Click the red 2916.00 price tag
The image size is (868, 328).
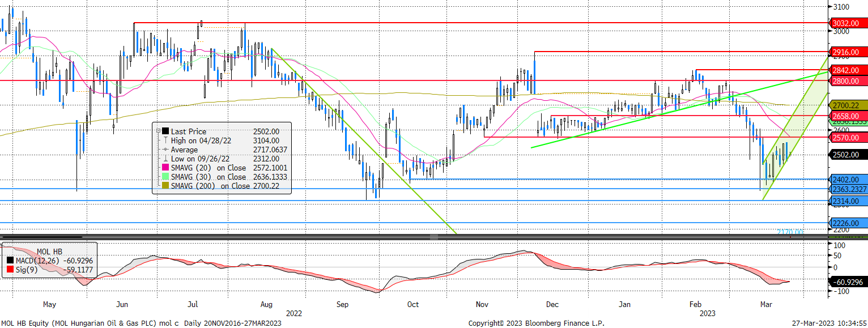(x=848, y=52)
